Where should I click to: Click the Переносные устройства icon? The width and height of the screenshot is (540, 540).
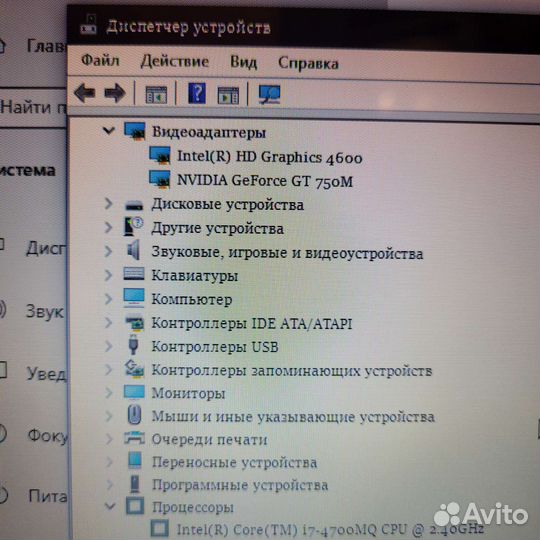(135, 460)
